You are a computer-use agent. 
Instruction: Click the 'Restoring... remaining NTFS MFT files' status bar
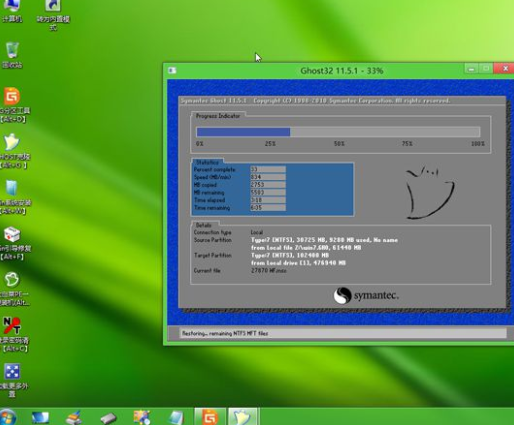point(343,333)
